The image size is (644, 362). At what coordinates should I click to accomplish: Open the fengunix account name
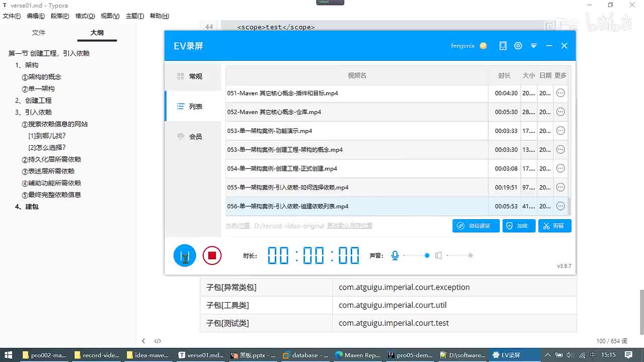coord(463,46)
